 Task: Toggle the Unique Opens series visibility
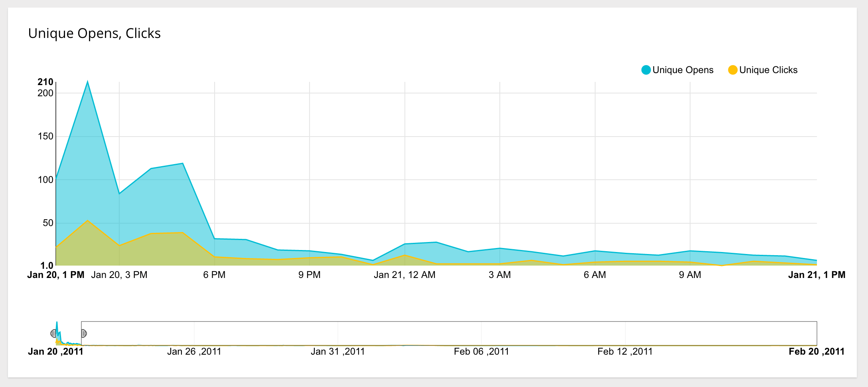coord(683,69)
